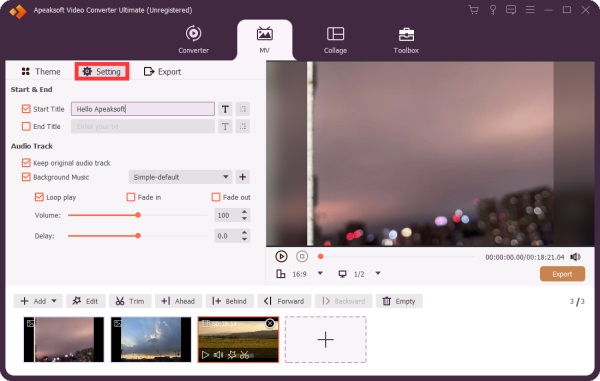This screenshot has height=381, width=600.
Task: Mute the third clip thumbnail audio
Action: [218, 355]
